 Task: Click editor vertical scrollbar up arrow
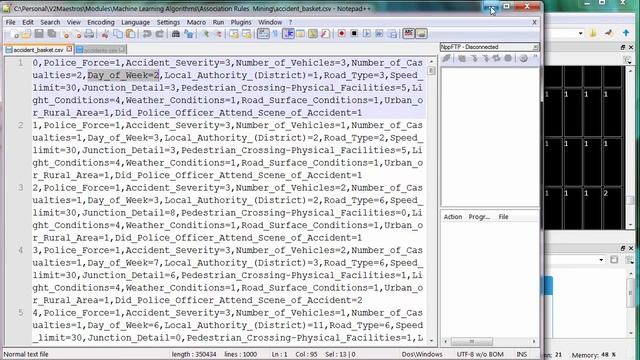pyautogui.click(x=431, y=61)
